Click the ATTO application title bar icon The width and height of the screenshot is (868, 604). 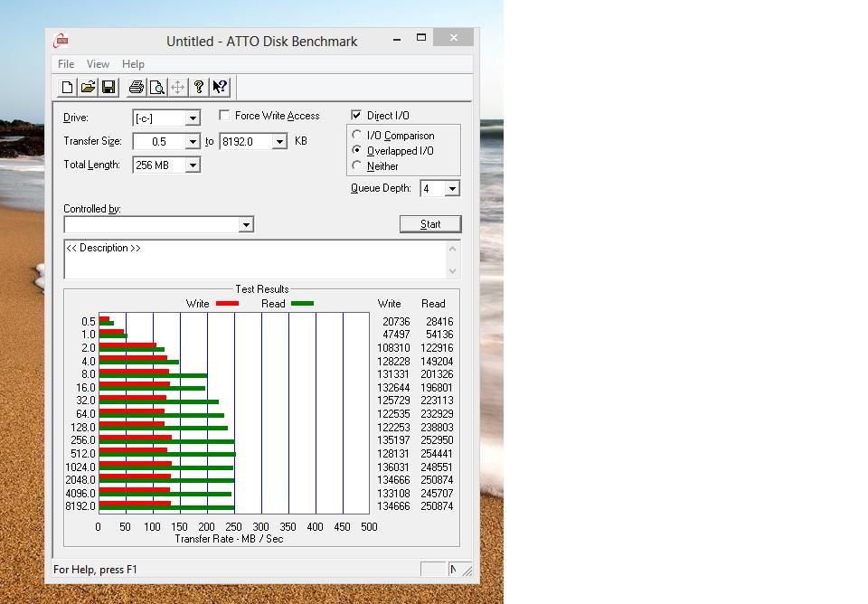pos(61,41)
